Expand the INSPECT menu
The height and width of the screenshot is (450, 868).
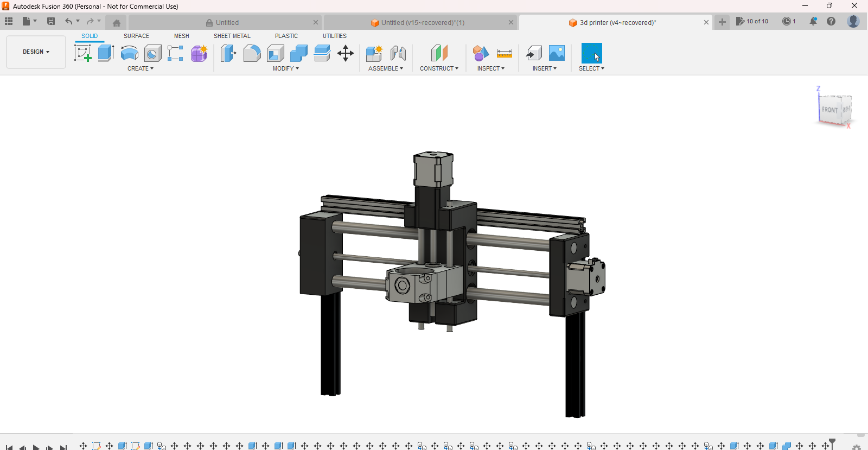[x=491, y=68]
